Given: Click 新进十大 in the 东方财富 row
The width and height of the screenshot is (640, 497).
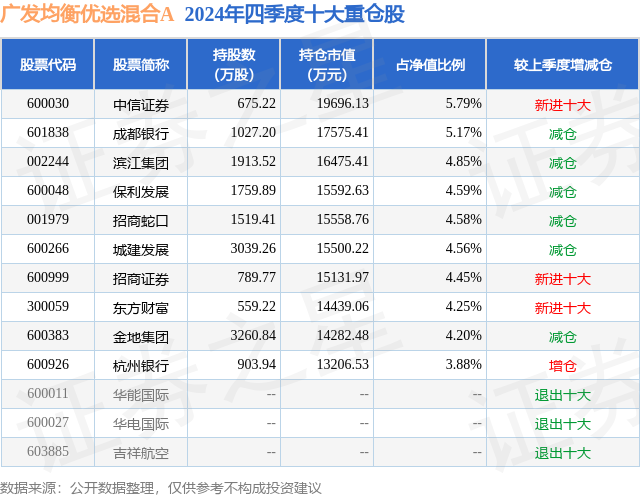Looking at the screenshot, I should [x=563, y=308].
